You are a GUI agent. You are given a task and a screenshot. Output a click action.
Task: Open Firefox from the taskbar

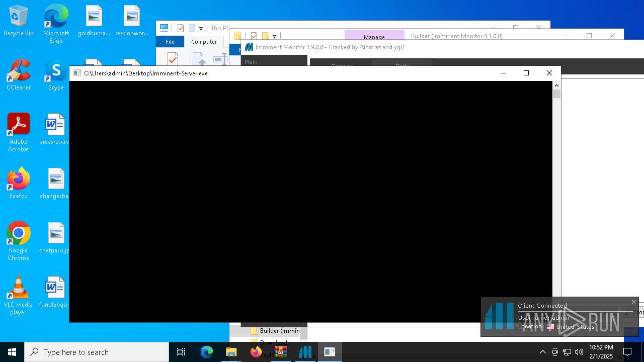point(256,352)
